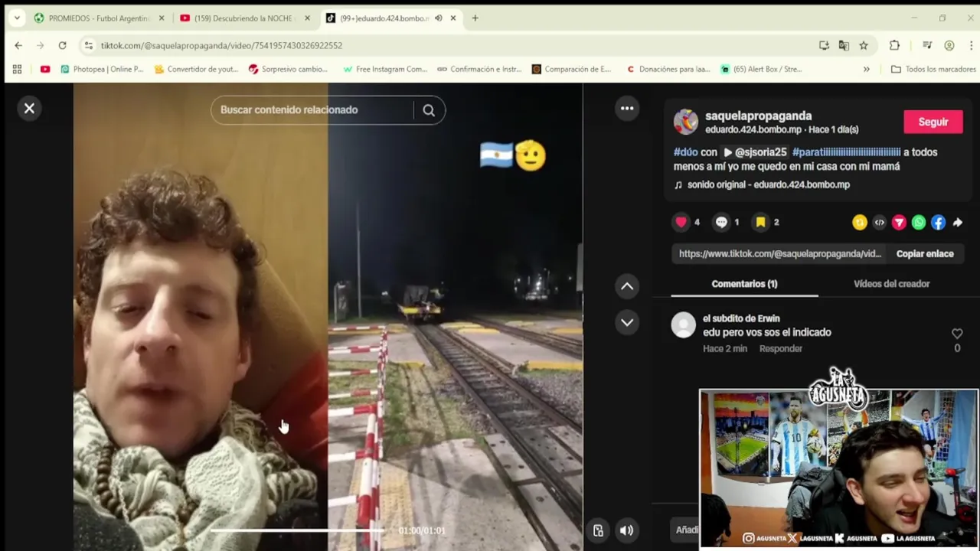This screenshot has height=551, width=980.
Task: Follow saquelapropaganda with Seguir button
Action: 933,122
